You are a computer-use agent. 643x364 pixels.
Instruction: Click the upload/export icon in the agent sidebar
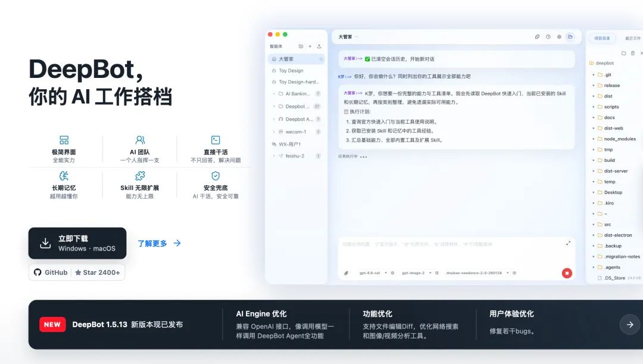[319, 46]
